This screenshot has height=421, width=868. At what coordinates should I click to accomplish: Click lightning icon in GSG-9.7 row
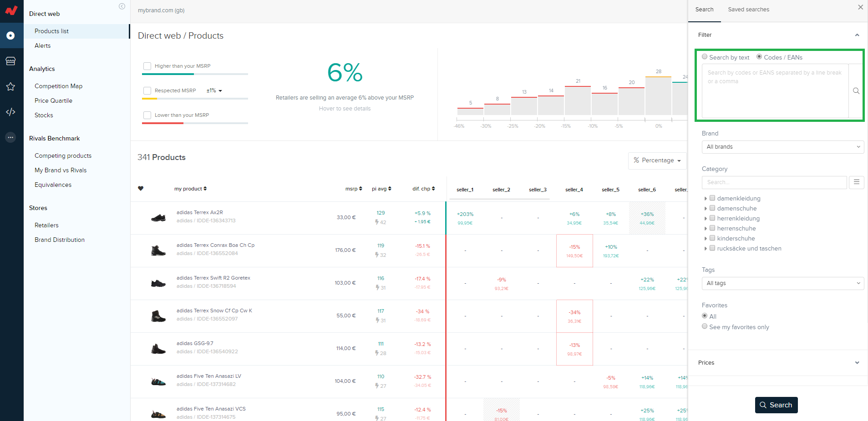(377, 353)
